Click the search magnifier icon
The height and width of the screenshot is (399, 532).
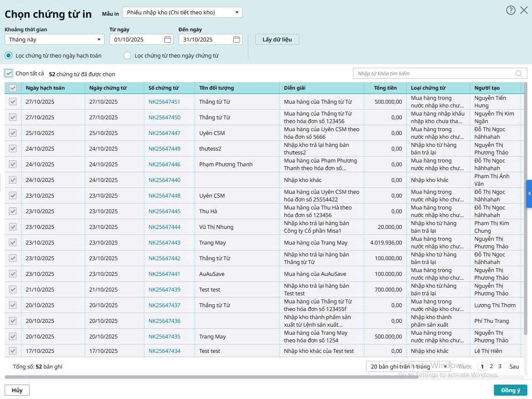pyautogui.click(x=518, y=74)
